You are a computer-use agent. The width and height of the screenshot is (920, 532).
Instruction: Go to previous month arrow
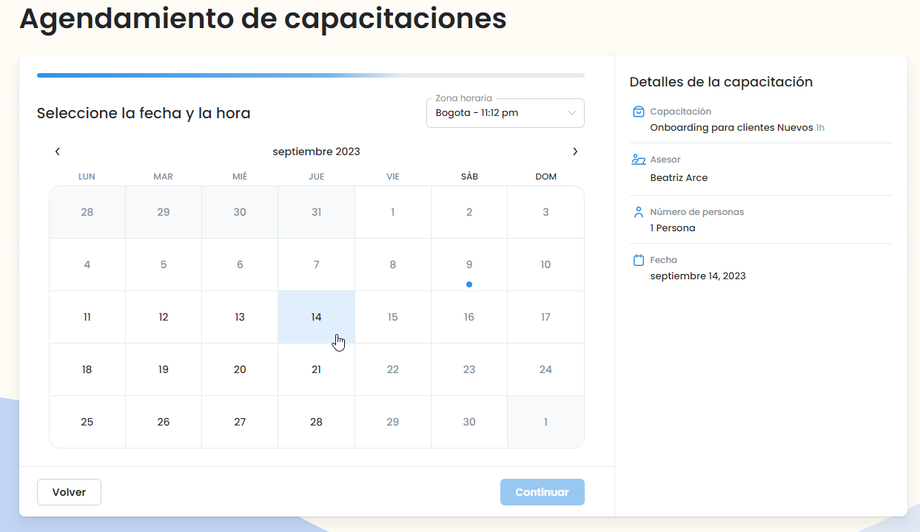[58, 151]
